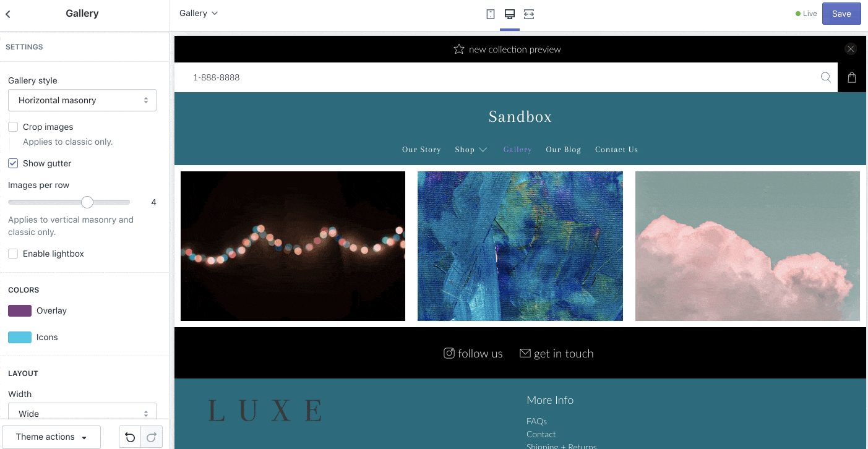Open the shopping bag cart icon
868x449 pixels.
tap(852, 77)
